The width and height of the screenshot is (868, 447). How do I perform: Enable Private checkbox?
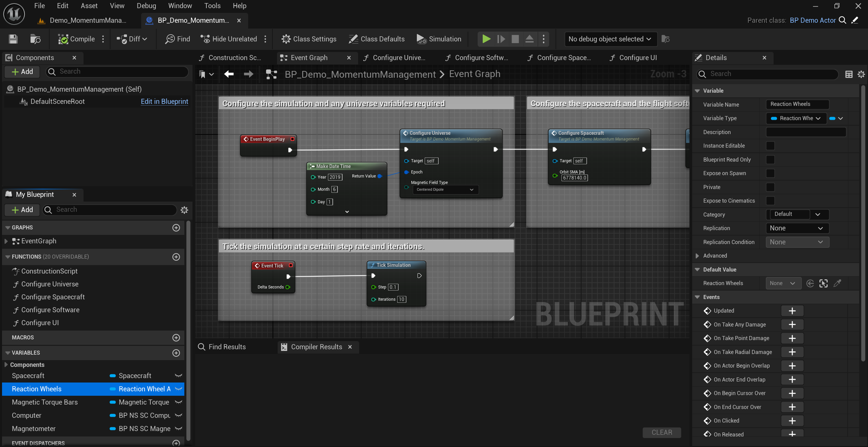click(770, 187)
